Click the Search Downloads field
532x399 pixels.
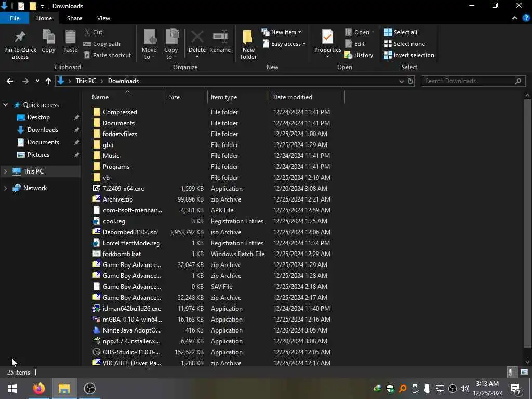(473, 81)
